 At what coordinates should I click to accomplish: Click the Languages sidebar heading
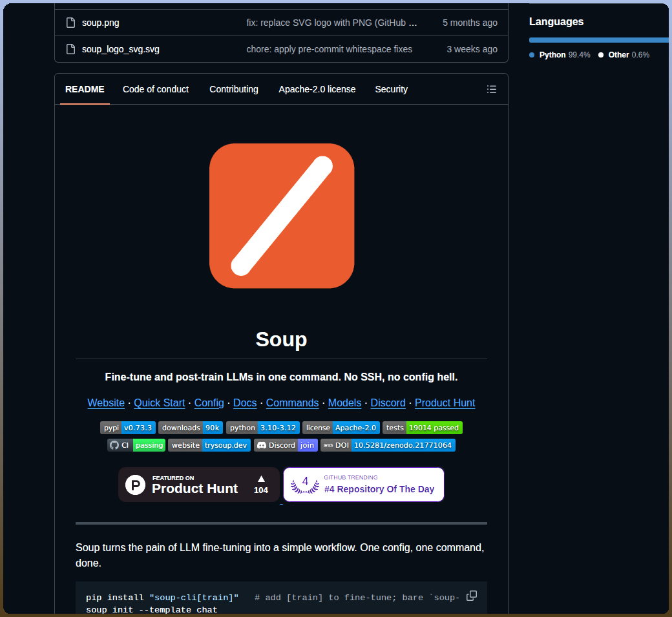point(556,22)
